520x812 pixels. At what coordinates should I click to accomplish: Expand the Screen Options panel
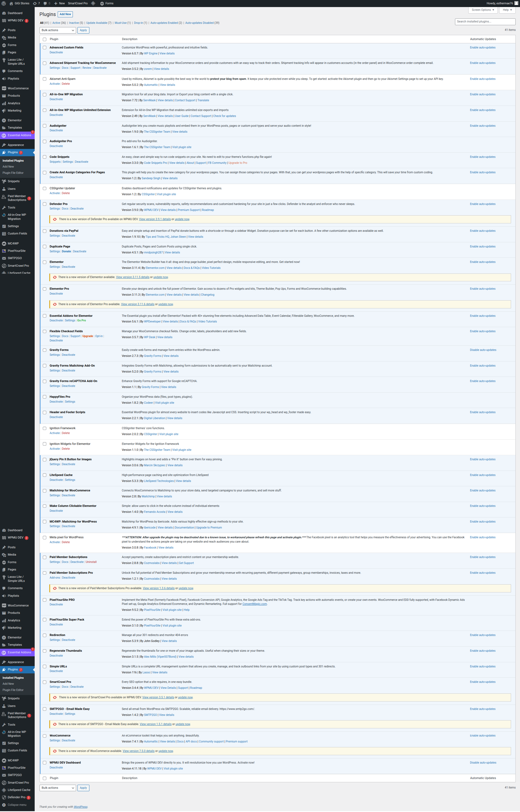pos(483,10)
